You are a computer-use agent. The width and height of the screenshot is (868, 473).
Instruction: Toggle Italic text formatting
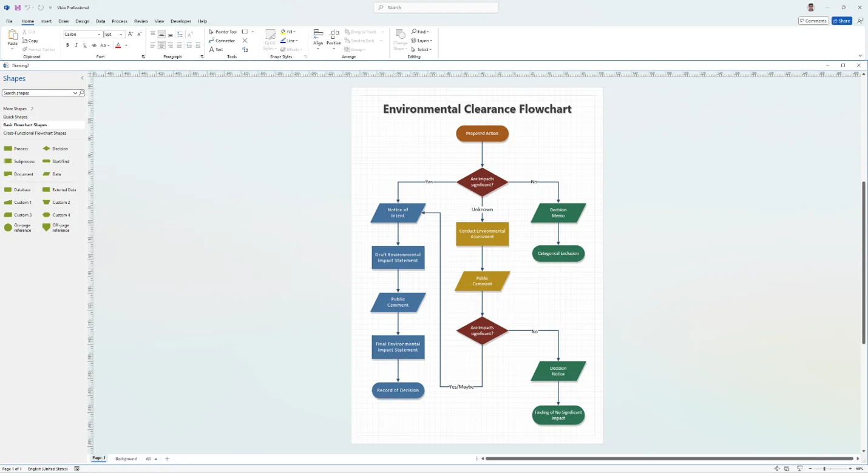[x=76, y=46]
